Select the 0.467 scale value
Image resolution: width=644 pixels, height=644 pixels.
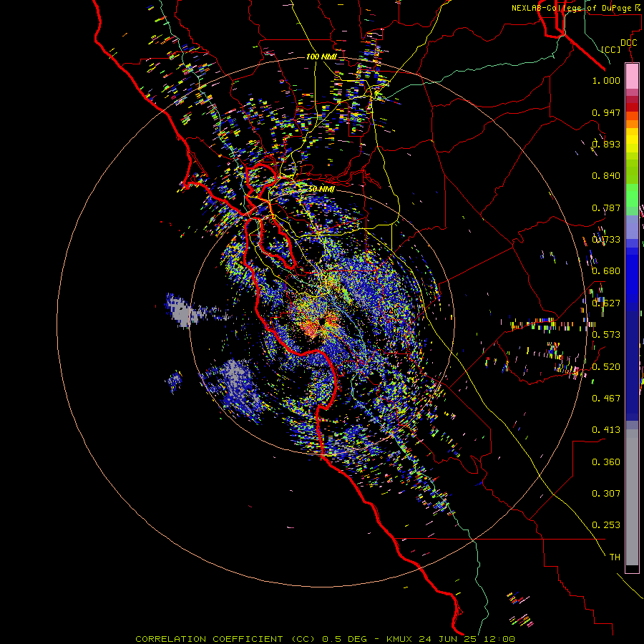[606, 399]
